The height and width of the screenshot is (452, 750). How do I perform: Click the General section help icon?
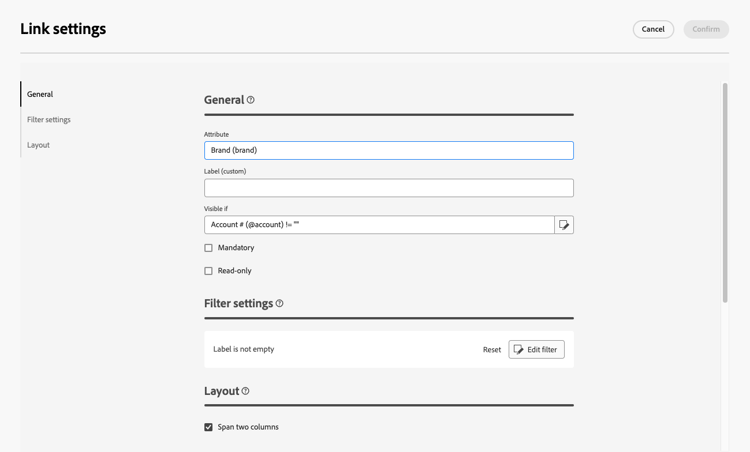(x=251, y=100)
